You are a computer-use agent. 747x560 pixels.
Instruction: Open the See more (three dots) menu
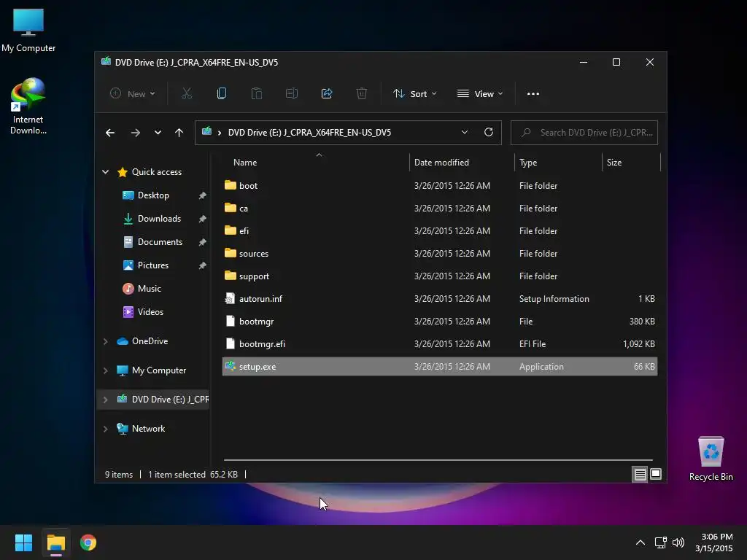pos(533,94)
